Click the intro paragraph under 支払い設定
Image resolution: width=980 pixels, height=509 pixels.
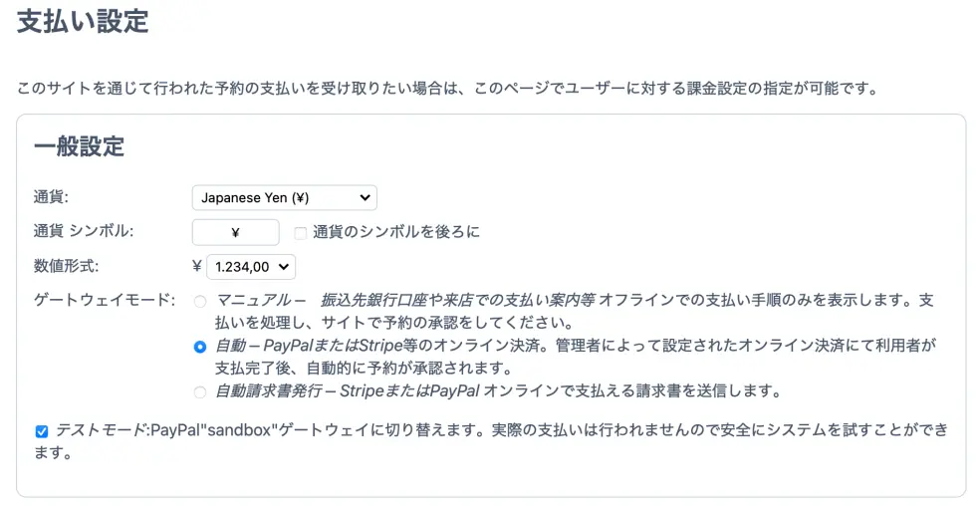[447, 89]
